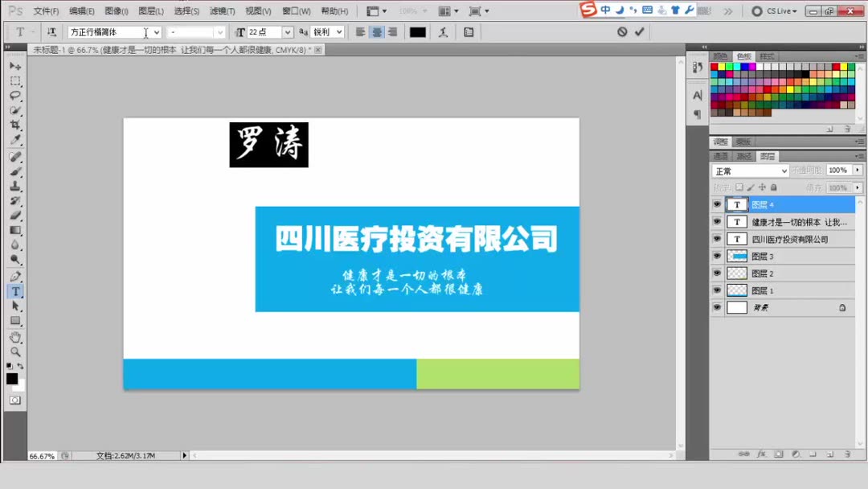Select the Move tool

tap(15, 65)
